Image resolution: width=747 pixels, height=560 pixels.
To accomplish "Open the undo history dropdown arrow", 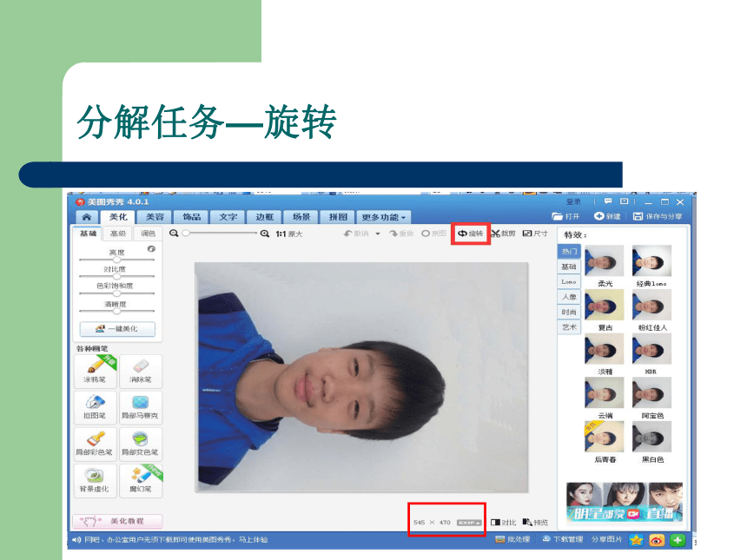I will tap(378, 234).
